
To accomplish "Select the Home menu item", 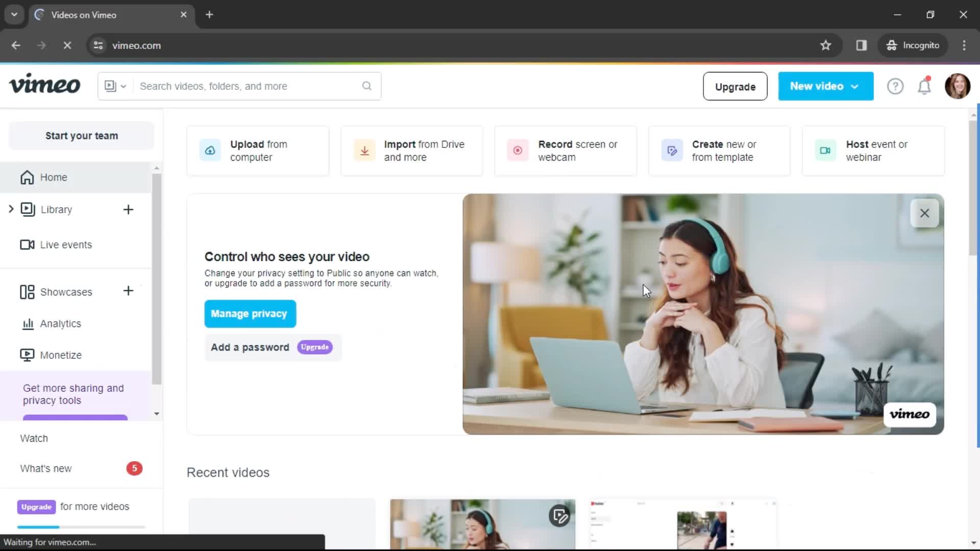I will (x=53, y=177).
